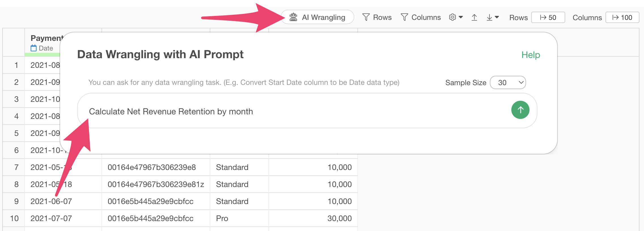Expand the gear settings caret

click(461, 17)
